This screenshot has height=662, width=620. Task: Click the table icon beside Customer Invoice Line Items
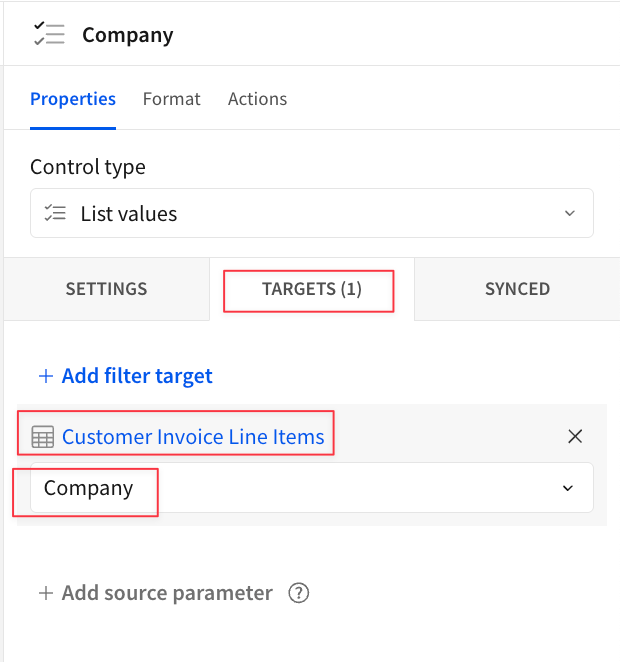pyautogui.click(x=43, y=437)
